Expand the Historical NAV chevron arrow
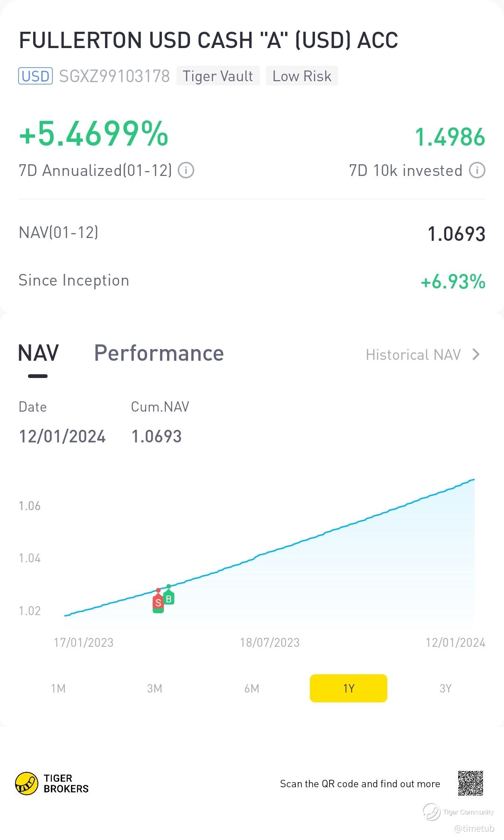Screen dimensions: 504x840 point(476,355)
